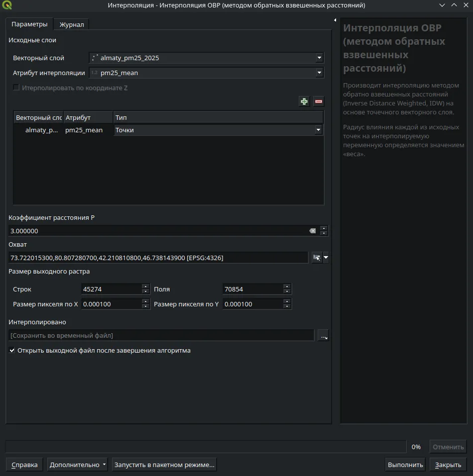Maximize the interpolation dialog window
The height and width of the screenshot is (476, 473).
pos(454,5)
